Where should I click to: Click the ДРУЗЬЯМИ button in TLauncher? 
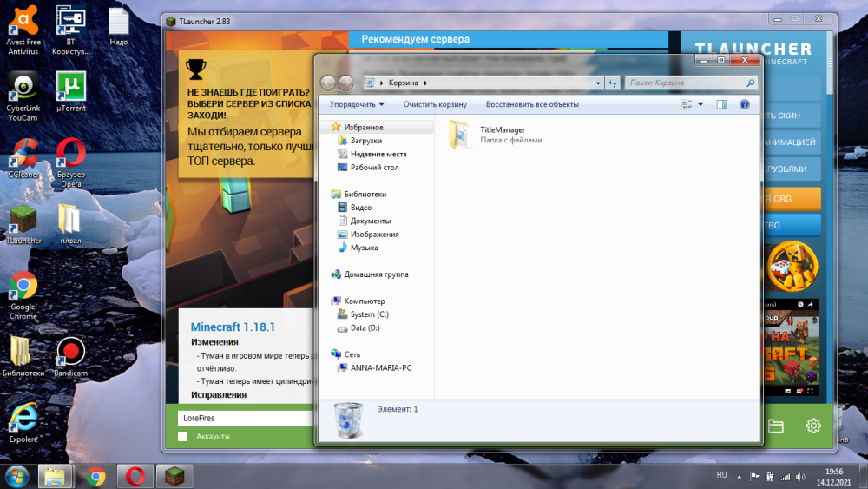792,169
